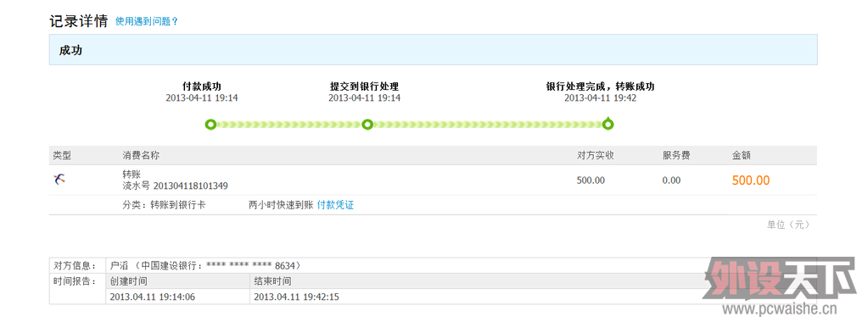Click the 金额 column header
The width and height of the screenshot is (868, 333).
coord(742,155)
